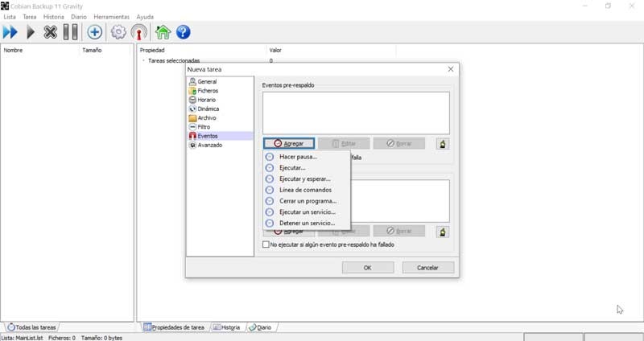Click pre-respaldo Borrar button
The width and height of the screenshot is (644, 341).
pyautogui.click(x=398, y=143)
